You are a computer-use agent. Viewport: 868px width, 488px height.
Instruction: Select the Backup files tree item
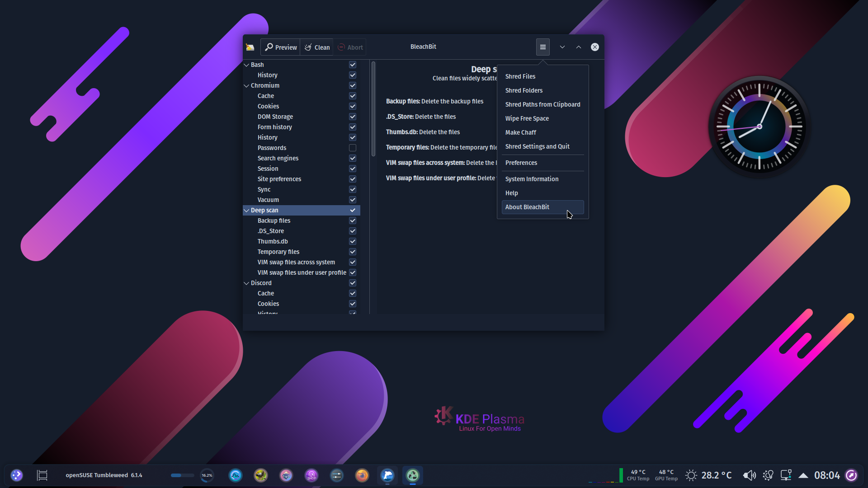(x=274, y=221)
